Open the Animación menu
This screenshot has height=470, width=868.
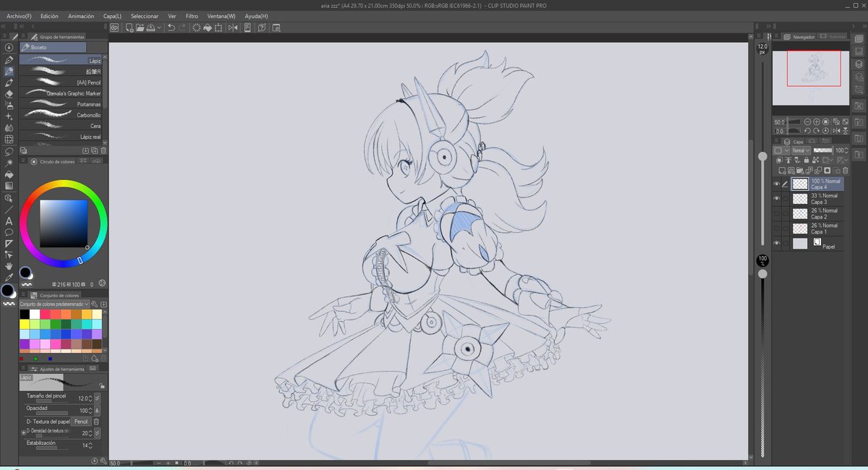[81, 15]
